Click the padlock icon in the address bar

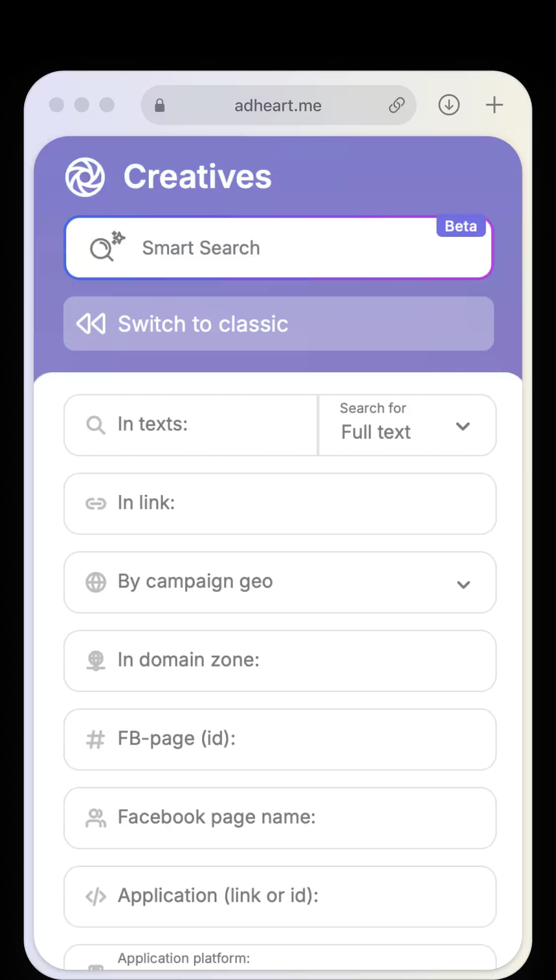(x=160, y=105)
